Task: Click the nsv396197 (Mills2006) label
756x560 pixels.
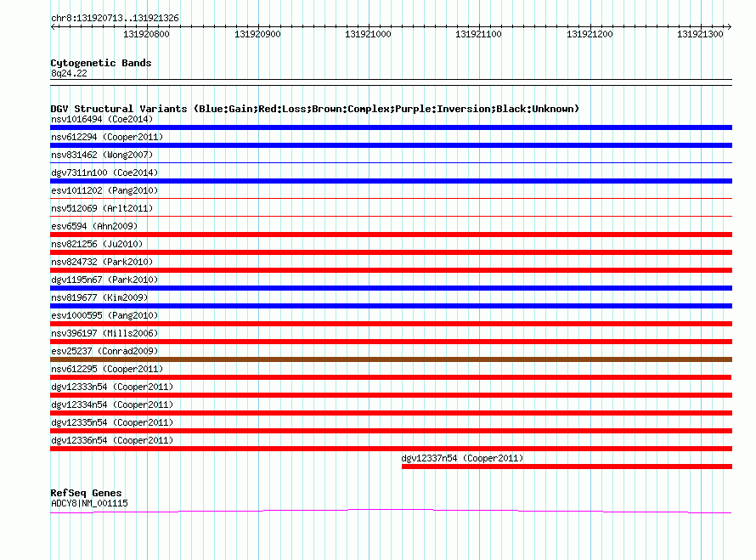Action: (104, 333)
